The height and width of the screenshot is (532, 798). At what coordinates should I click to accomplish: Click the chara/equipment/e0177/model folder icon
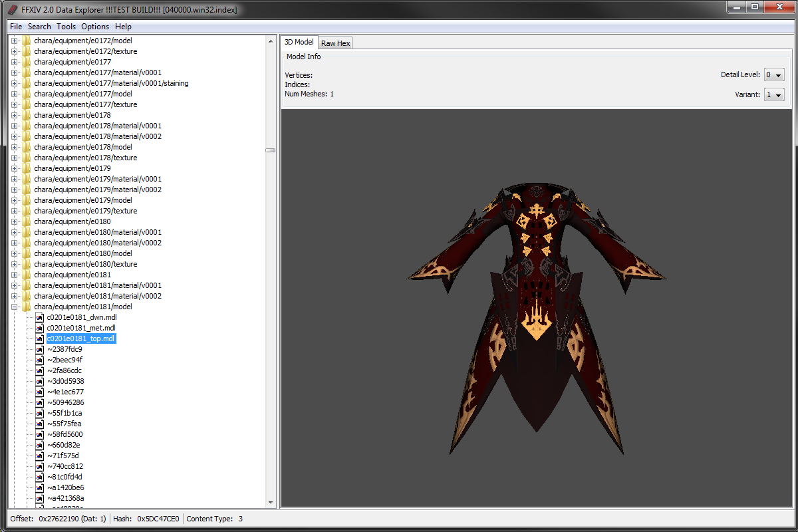(27, 94)
